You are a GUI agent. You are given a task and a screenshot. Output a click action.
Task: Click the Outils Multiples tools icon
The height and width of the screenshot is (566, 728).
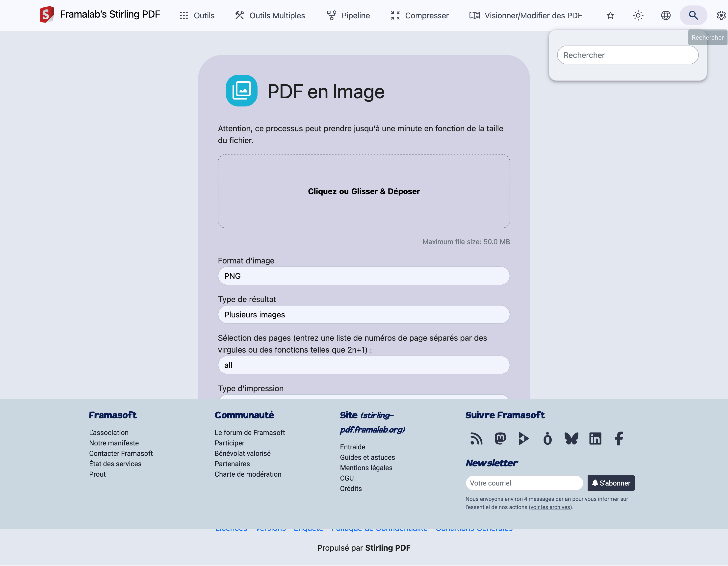pyautogui.click(x=239, y=15)
